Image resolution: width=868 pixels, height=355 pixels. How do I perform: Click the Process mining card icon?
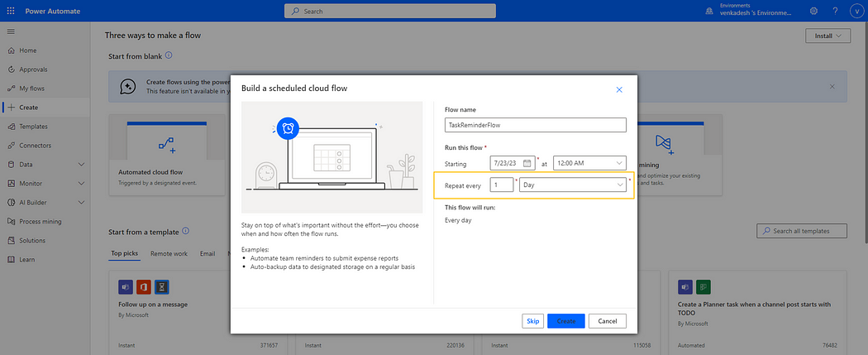pos(663,143)
